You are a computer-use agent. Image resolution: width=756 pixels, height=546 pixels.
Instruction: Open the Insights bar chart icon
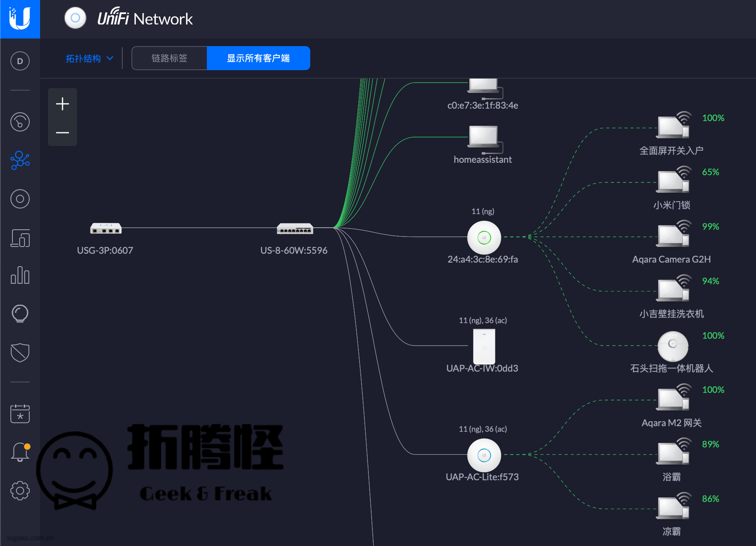20,276
